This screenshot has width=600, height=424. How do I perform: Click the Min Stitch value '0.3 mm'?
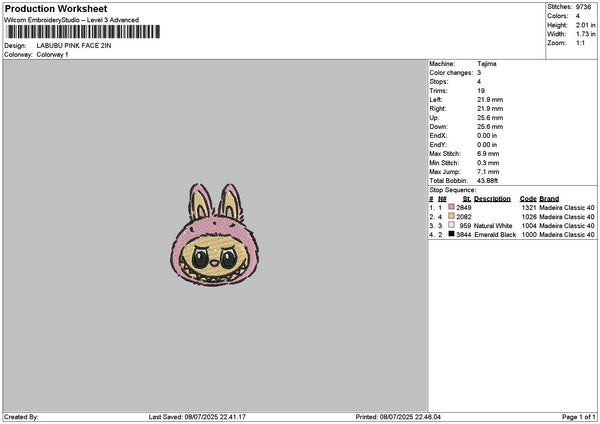(x=488, y=163)
